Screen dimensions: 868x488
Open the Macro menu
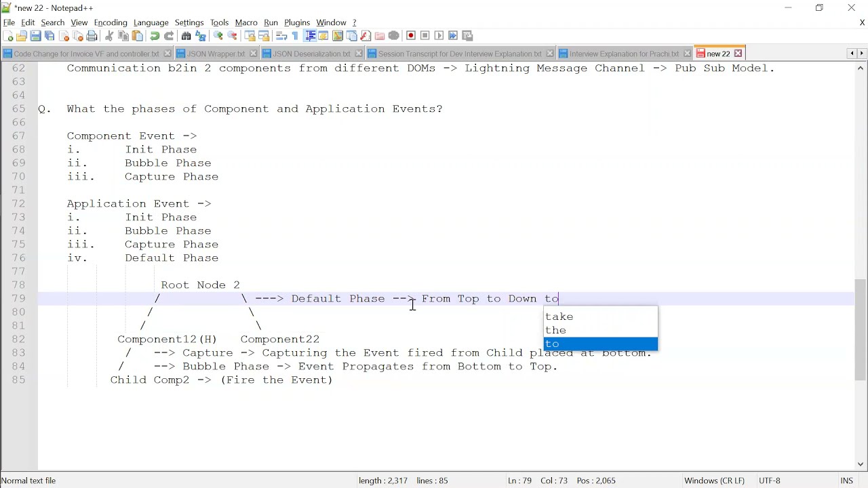click(246, 22)
